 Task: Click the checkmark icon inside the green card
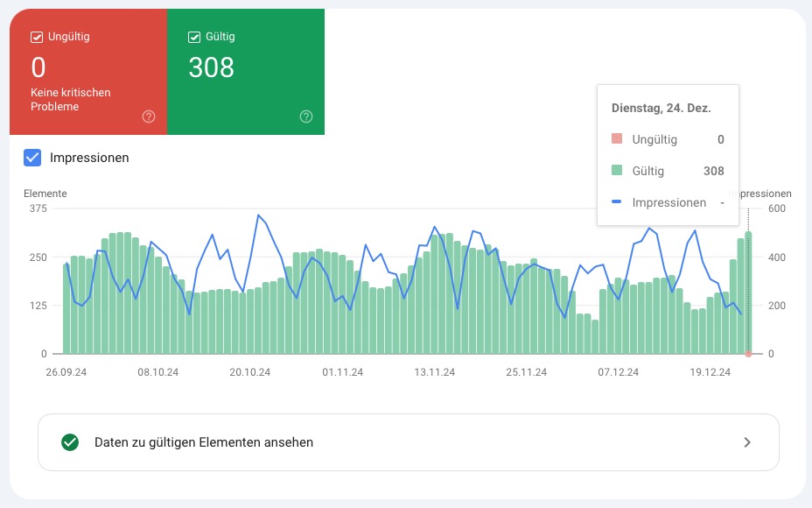coord(194,36)
